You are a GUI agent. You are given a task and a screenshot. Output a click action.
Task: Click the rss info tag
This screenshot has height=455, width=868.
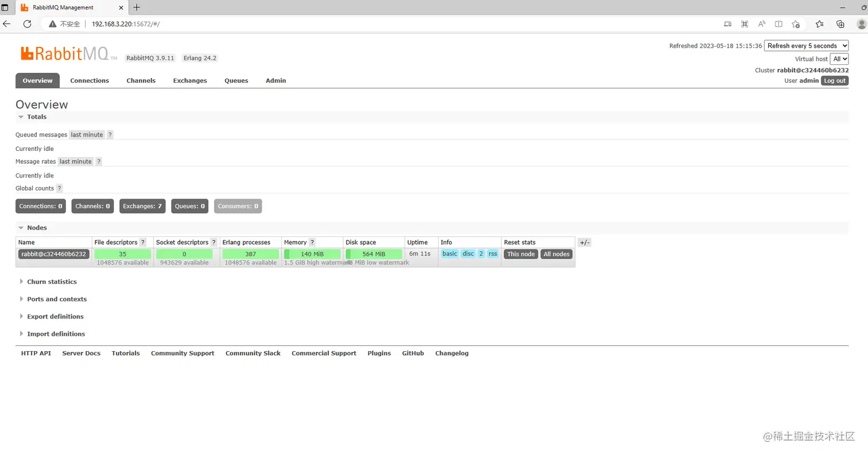[x=493, y=254]
